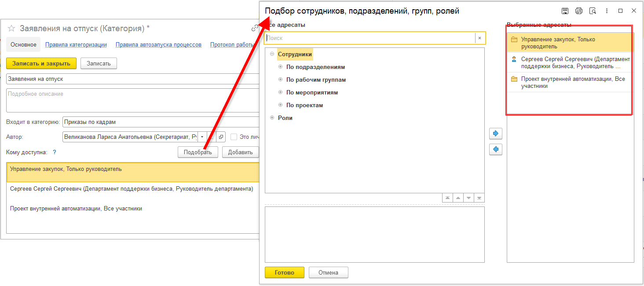Expand the Роли tree node
Viewport: 644px width, 286px height.
[272, 118]
